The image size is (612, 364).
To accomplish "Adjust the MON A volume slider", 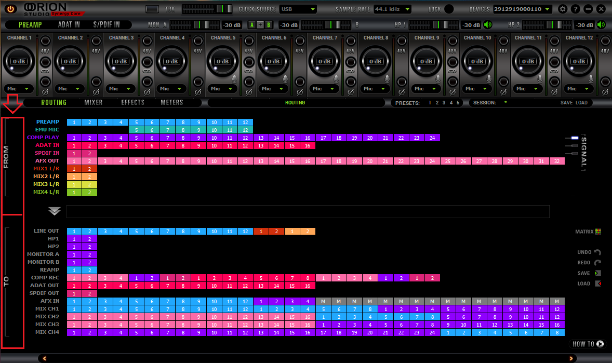I will (x=195, y=25).
